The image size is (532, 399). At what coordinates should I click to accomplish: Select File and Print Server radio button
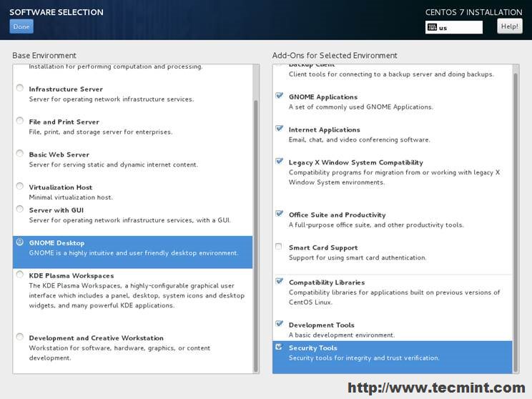click(20, 121)
